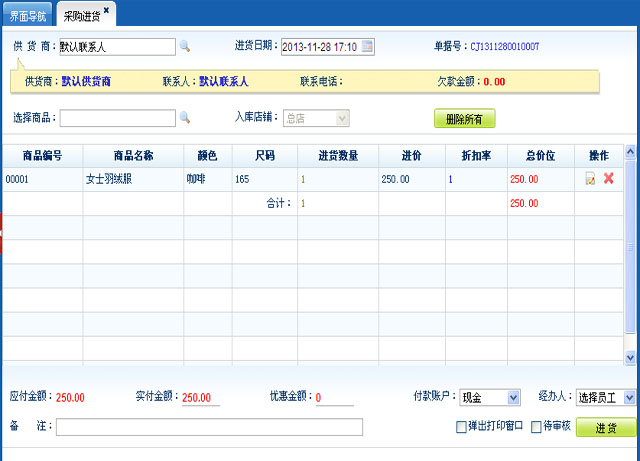Click the 备注 remarks input field
640x461 pixels.
tap(209, 427)
